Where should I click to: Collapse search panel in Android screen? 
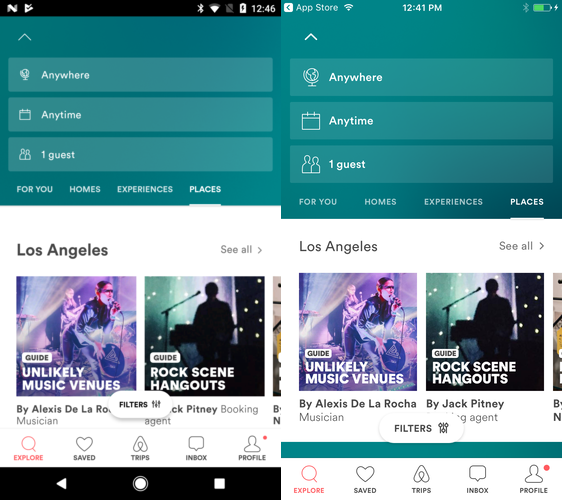point(25,37)
